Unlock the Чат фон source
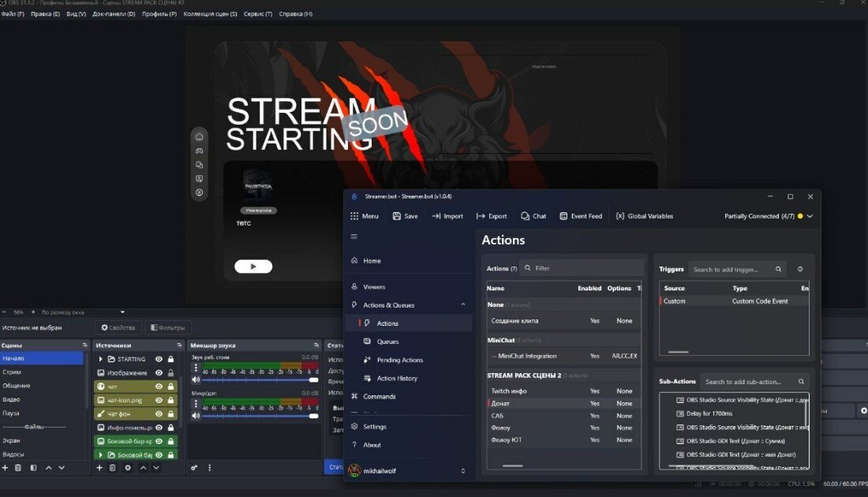The width and height of the screenshot is (868, 497). 170,414
